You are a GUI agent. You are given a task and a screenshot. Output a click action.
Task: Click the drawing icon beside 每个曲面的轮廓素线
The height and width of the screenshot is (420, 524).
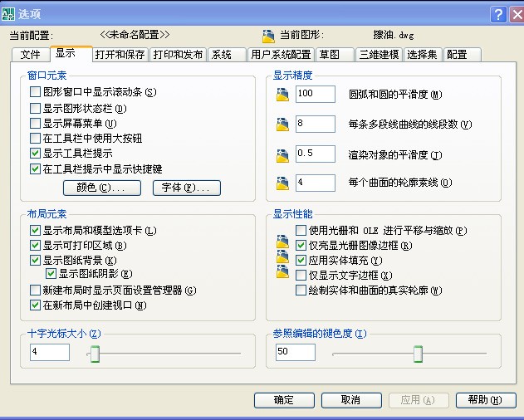[x=282, y=183]
